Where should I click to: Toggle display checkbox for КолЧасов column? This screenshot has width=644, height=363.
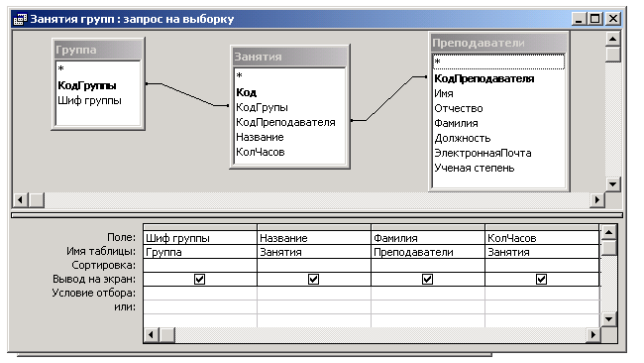point(541,279)
